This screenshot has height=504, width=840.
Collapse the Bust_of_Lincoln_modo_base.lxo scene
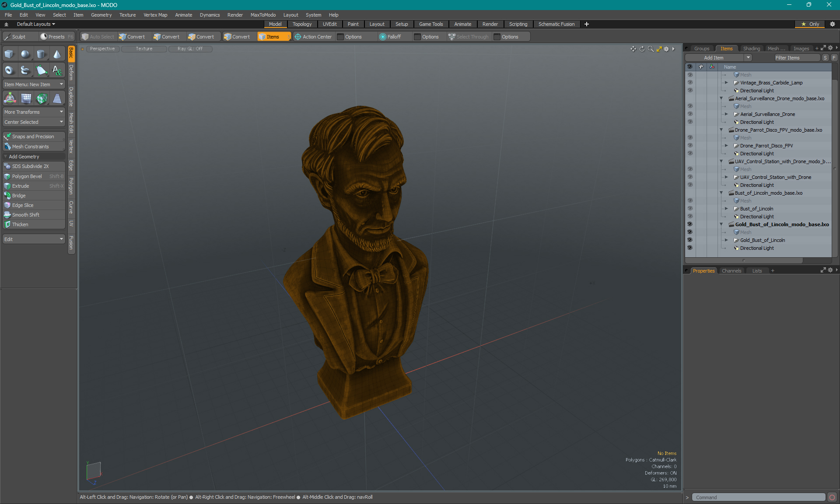[721, 193]
